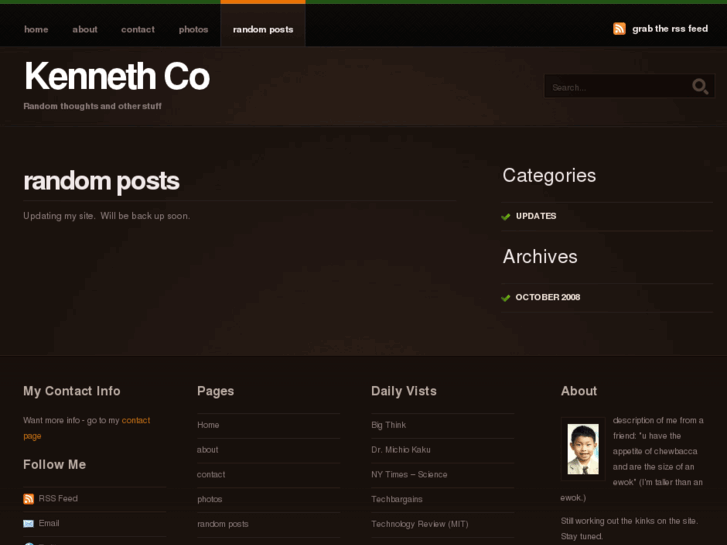The image size is (727, 545).
Task: Click the About footer heading
Action: tap(579, 391)
